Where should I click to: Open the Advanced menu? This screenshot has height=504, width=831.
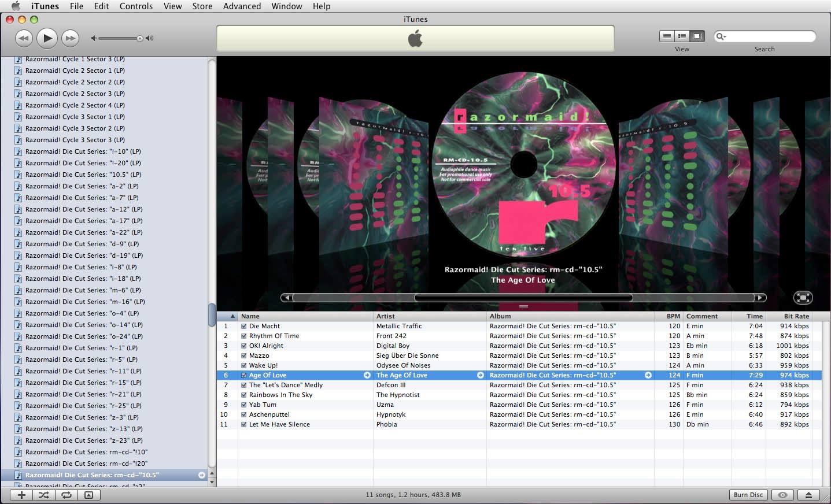pyautogui.click(x=242, y=6)
